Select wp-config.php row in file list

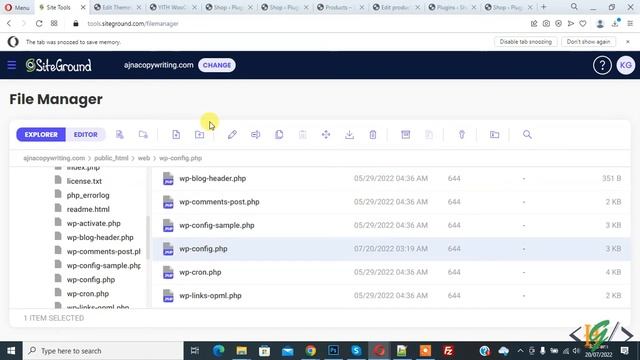click(x=391, y=249)
